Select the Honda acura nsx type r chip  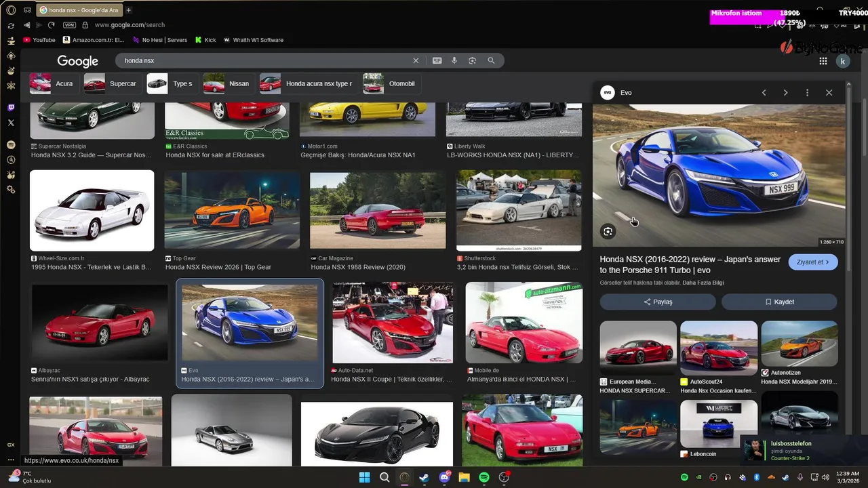(308, 83)
